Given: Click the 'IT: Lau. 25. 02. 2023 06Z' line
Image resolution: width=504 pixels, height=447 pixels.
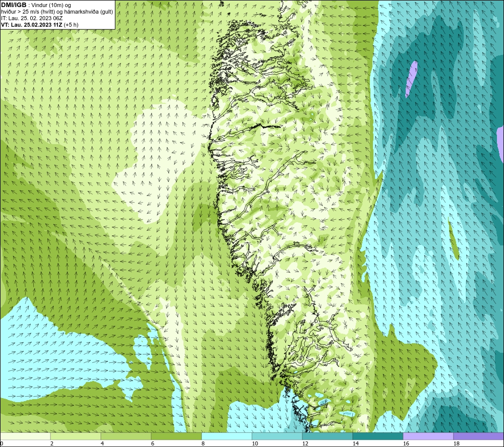Looking at the screenshot, I should [x=32, y=18].
